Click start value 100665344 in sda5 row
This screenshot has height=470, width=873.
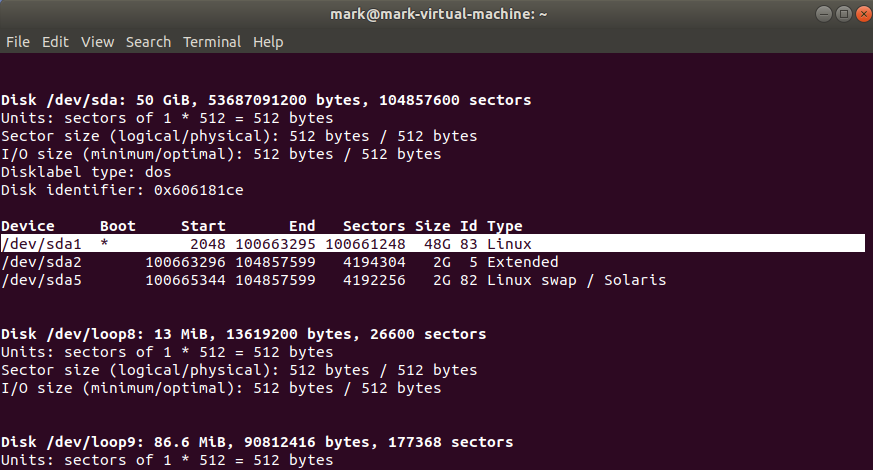point(185,280)
